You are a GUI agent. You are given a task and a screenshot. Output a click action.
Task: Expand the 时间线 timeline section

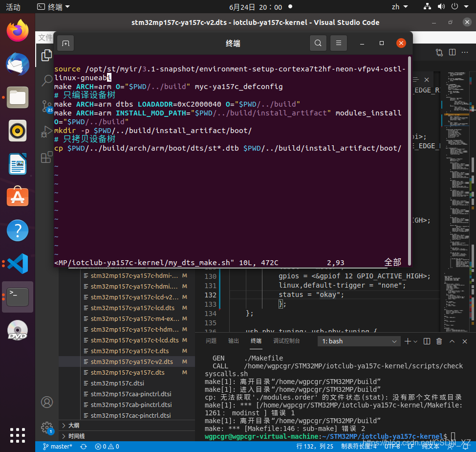[127, 436]
